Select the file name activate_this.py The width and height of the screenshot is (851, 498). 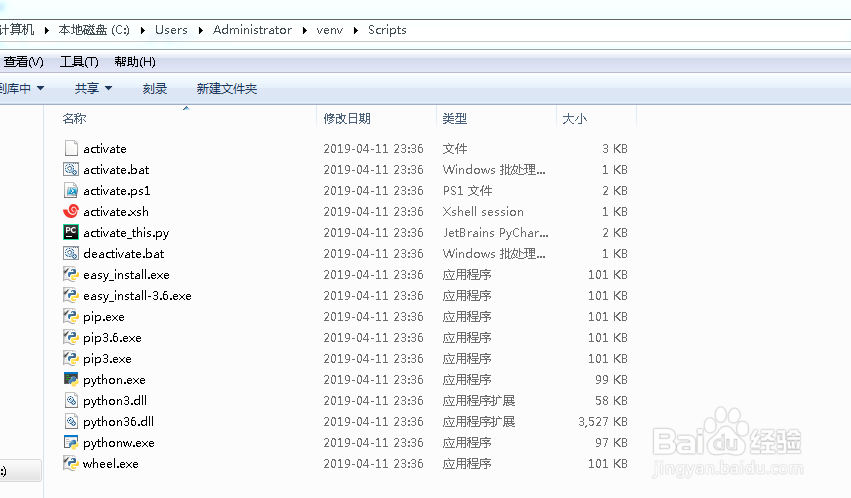click(126, 233)
